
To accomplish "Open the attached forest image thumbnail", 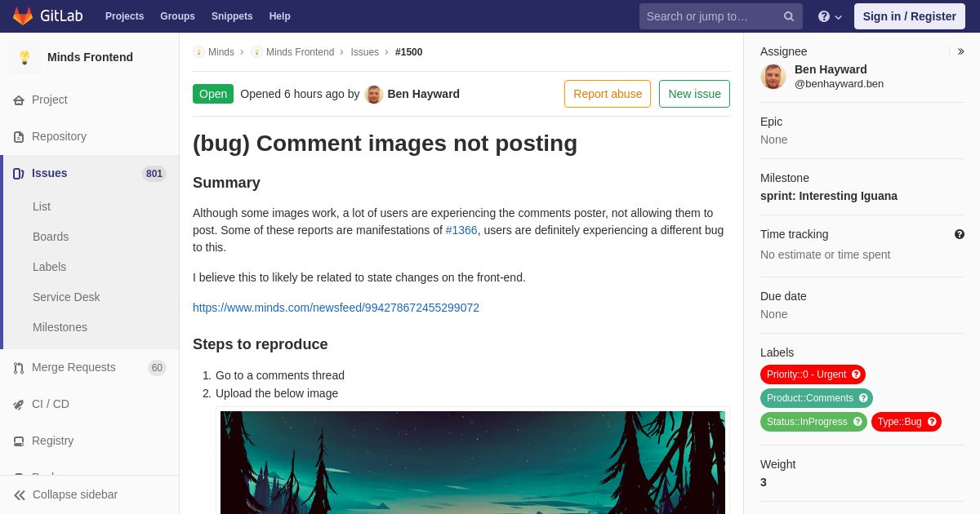I will tap(473, 463).
